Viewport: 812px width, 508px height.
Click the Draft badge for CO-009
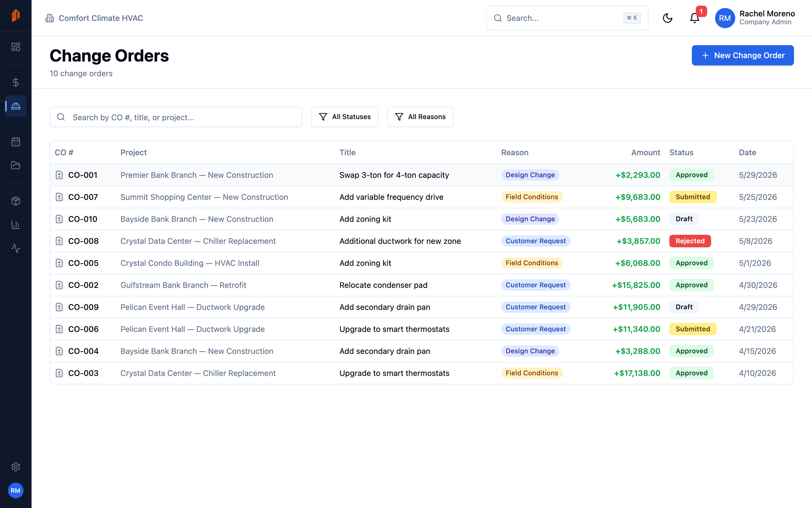[684, 307]
